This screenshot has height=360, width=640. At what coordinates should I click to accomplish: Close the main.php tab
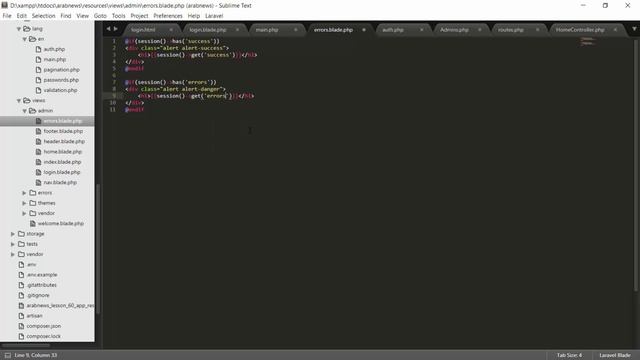click(296, 30)
